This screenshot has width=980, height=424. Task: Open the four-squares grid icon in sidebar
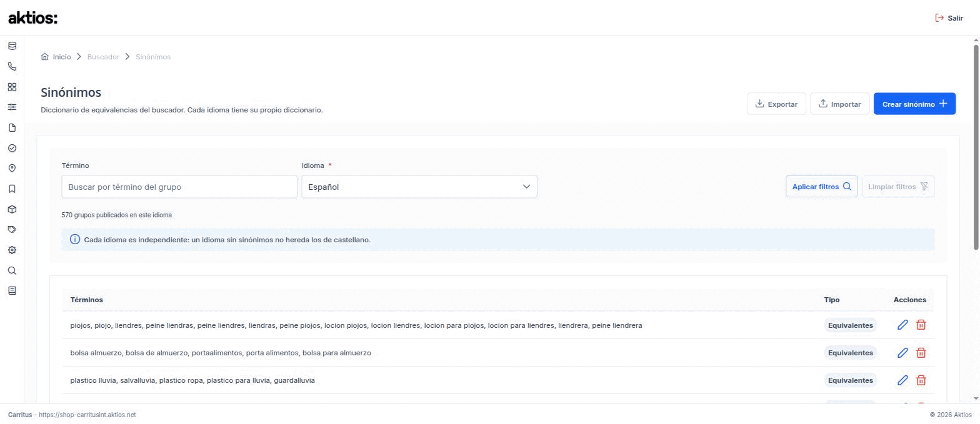12,87
